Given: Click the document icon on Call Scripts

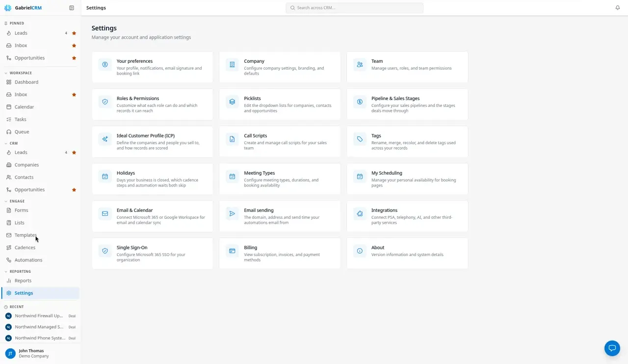Looking at the screenshot, I should click(x=232, y=139).
